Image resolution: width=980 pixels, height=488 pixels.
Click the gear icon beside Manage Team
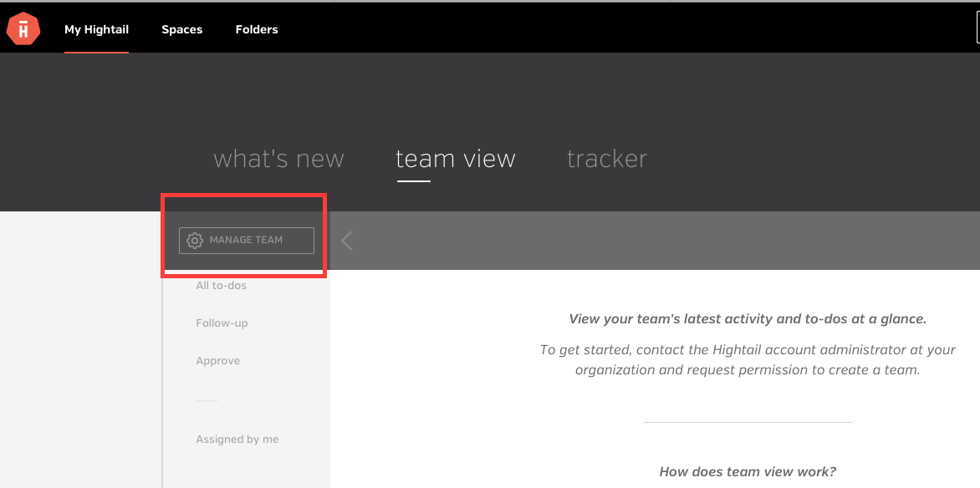tap(195, 241)
